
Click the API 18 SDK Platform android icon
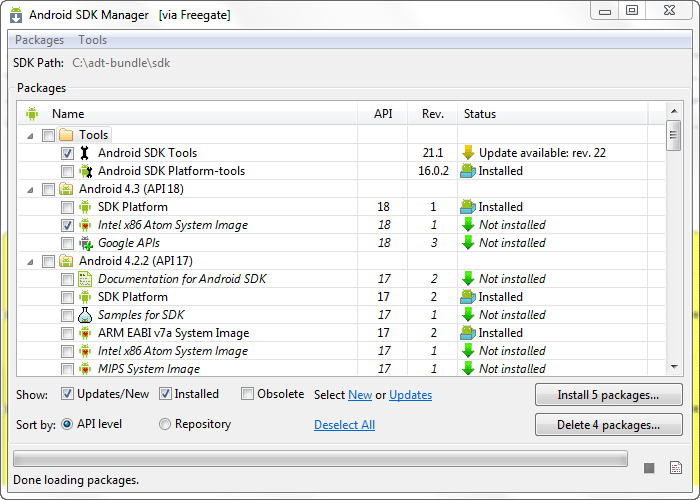click(x=84, y=207)
